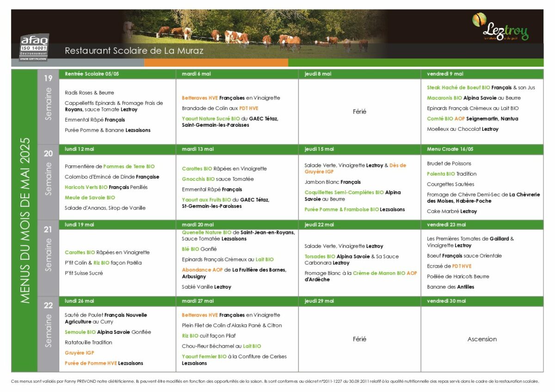Click Poêlée de Haricots Beurre
Image resolution: width=555 pixels, height=392 pixels.
tap(458, 276)
